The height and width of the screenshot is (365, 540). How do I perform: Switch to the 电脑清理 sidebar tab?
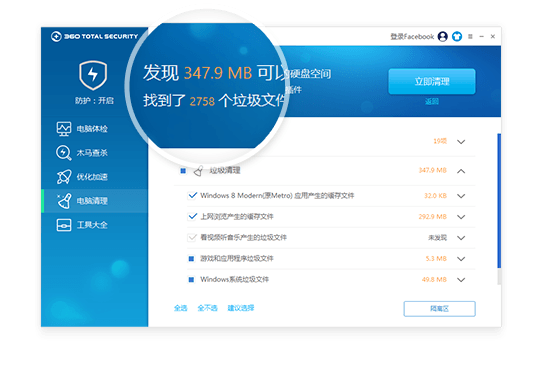[95, 201]
